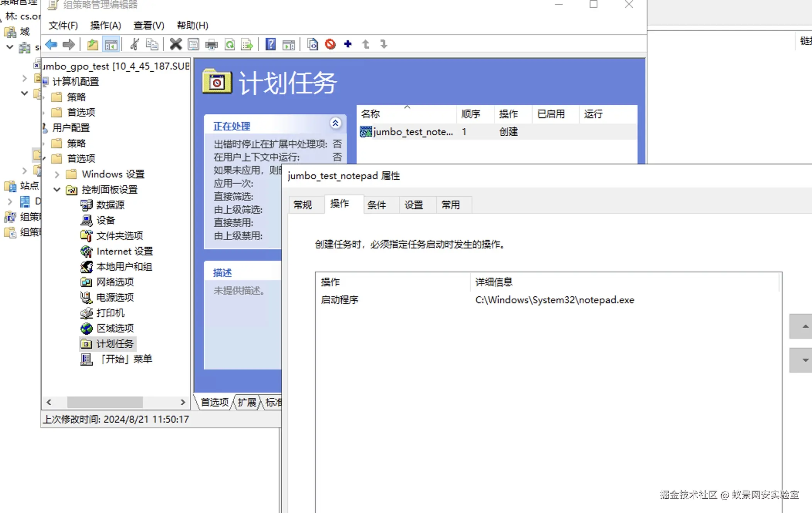This screenshot has height=513, width=812.
Task: Expand the Windows 设置 tree node
Action: click(57, 174)
